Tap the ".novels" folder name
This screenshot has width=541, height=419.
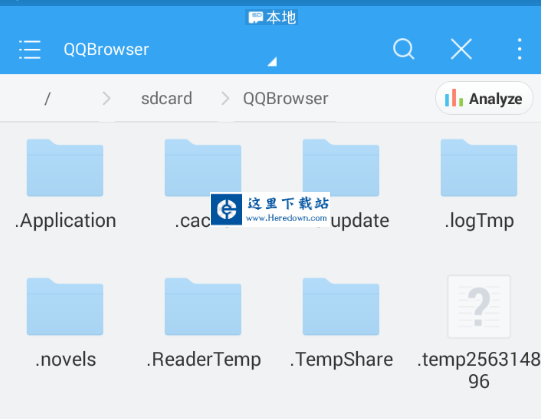(x=66, y=360)
